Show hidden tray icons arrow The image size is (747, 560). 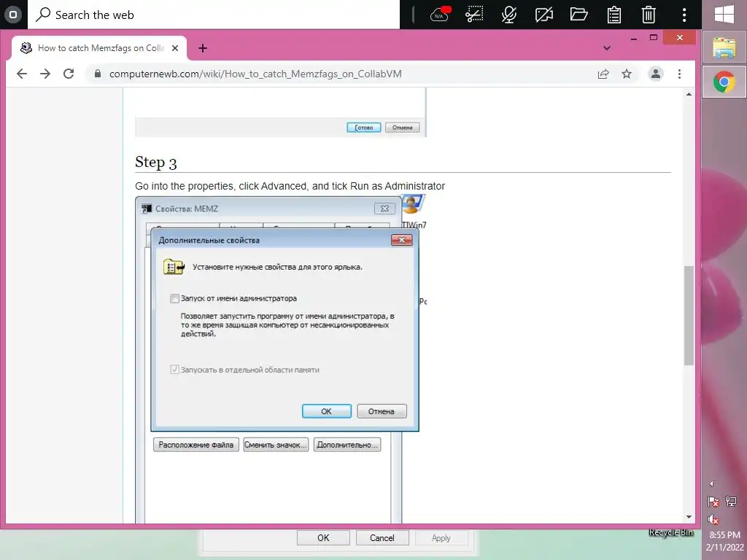[711, 484]
